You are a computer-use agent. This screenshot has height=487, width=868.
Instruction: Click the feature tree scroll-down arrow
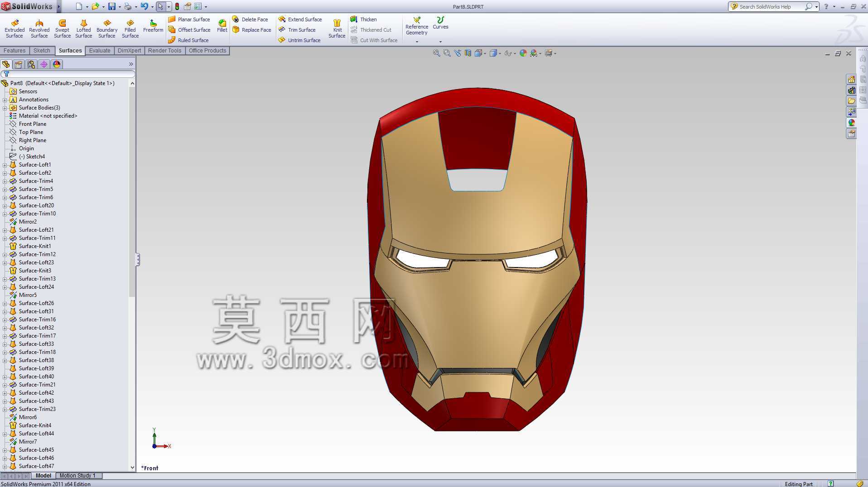click(132, 468)
